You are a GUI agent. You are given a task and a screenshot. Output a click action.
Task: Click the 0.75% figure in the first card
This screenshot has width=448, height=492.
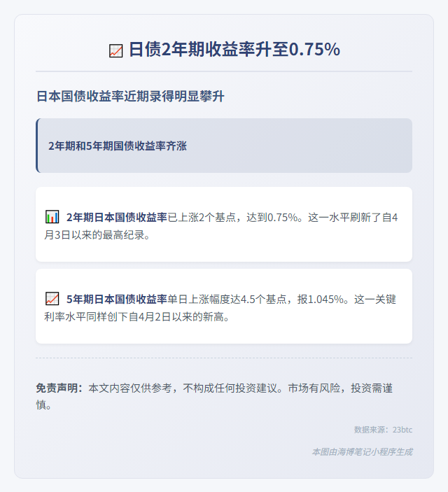coord(282,217)
